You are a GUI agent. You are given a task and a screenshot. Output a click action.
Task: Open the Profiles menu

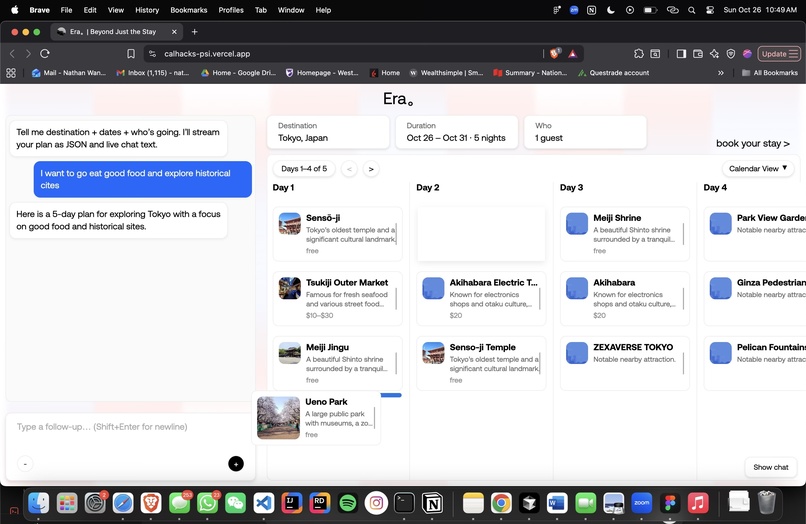click(231, 10)
